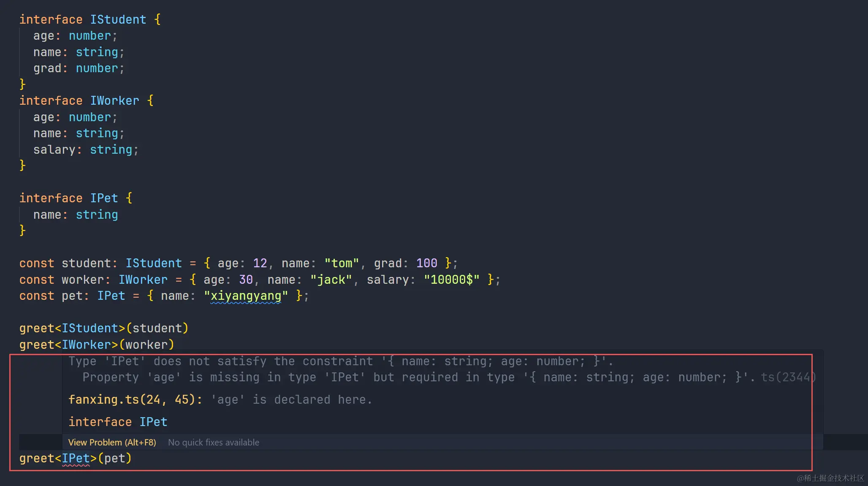
Task: Click the number 30 age value
Action: 246,280
